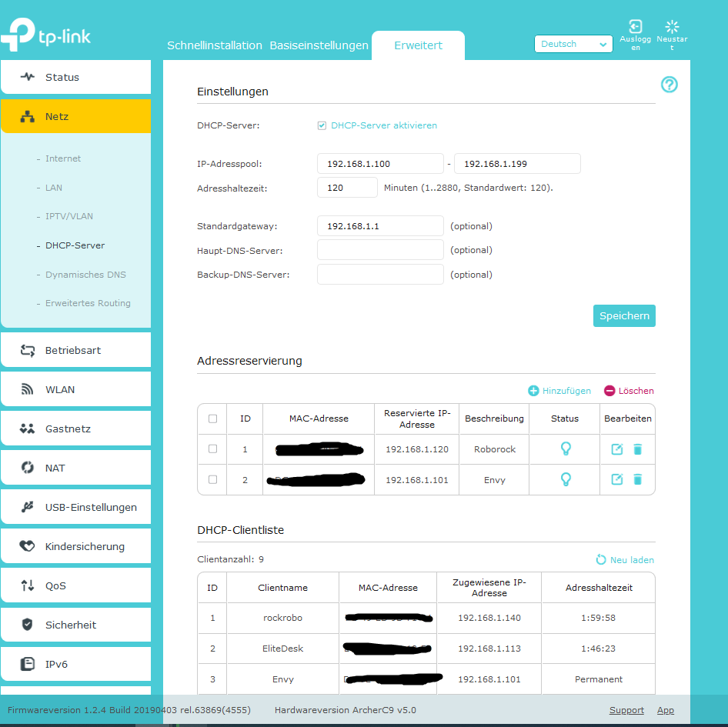Edit the Roborock reservation entry
Image resolution: width=728 pixels, height=727 pixels.
(616, 449)
